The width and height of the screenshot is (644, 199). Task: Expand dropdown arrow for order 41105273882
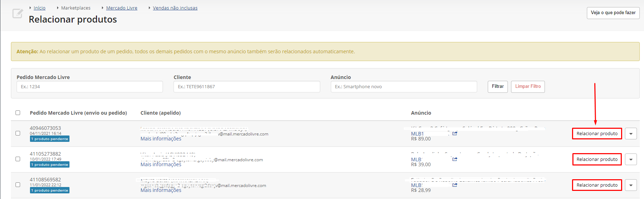(631, 159)
